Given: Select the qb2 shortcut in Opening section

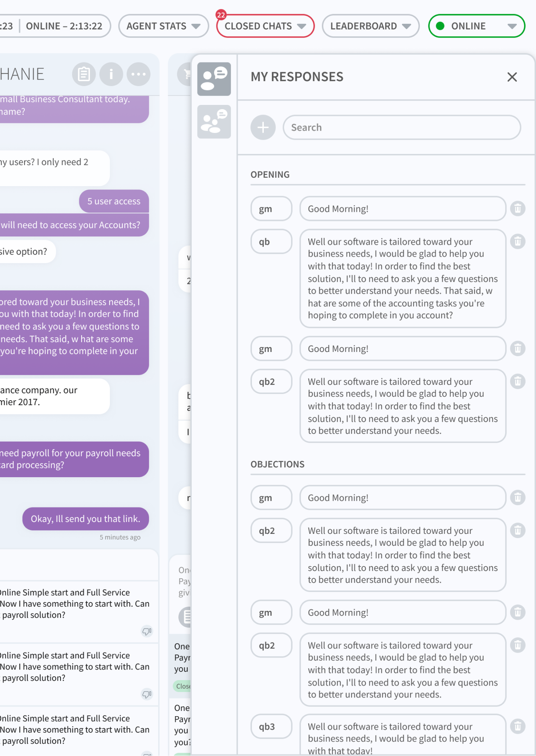Looking at the screenshot, I should coord(271,381).
